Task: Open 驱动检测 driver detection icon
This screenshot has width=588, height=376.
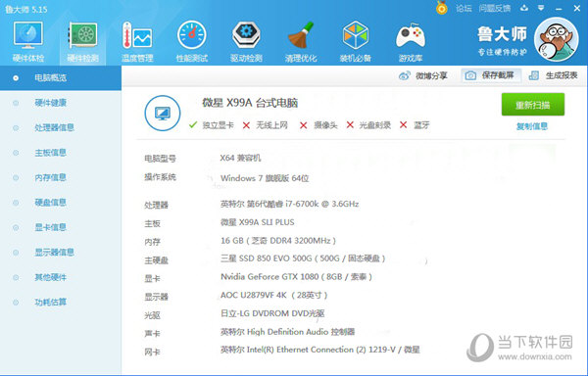Action: (246, 41)
